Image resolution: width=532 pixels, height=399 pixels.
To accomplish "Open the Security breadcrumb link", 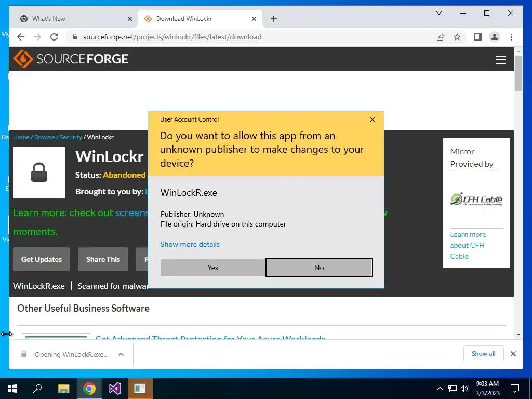I will pos(71,137).
